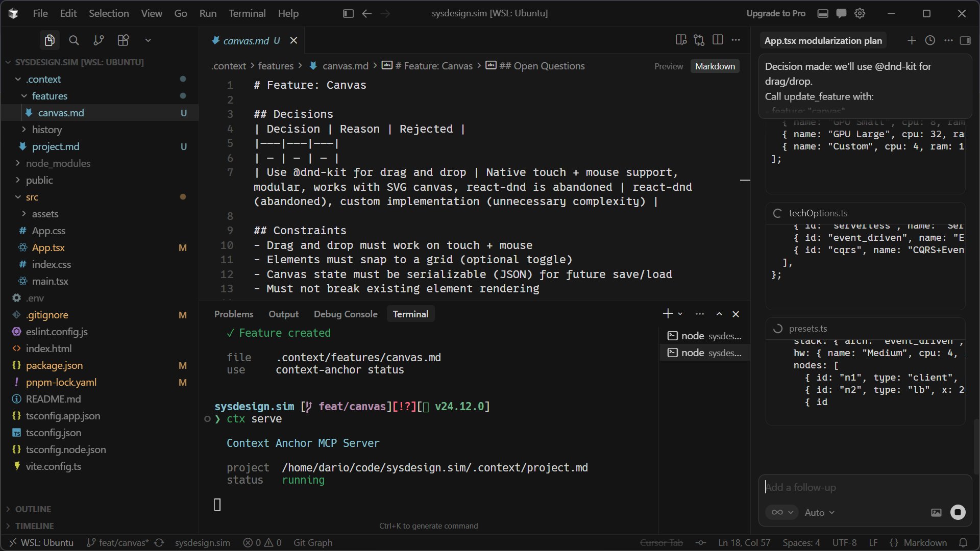
Task: Click the Explorer files icon
Action: pos(50,40)
